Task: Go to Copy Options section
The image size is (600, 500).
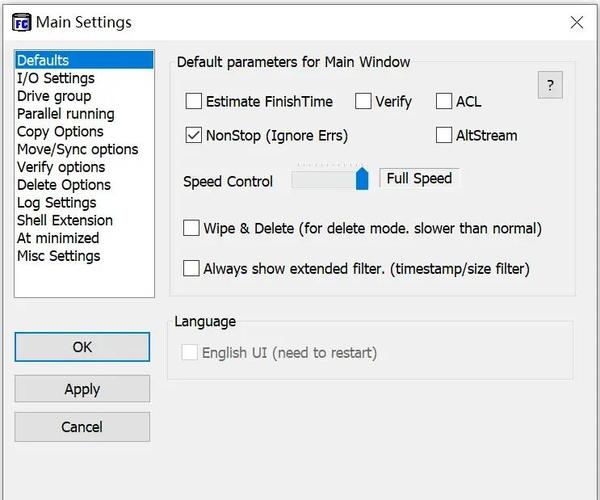Action: (x=60, y=132)
